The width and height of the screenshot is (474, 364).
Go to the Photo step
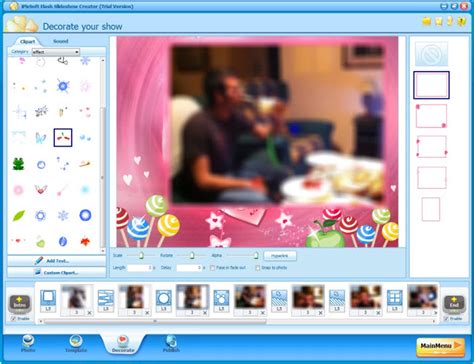(x=28, y=344)
